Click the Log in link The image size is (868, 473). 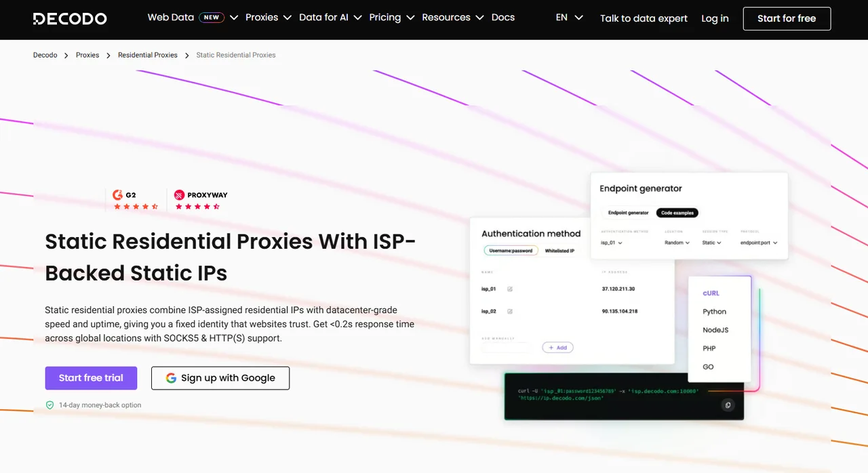click(x=715, y=18)
